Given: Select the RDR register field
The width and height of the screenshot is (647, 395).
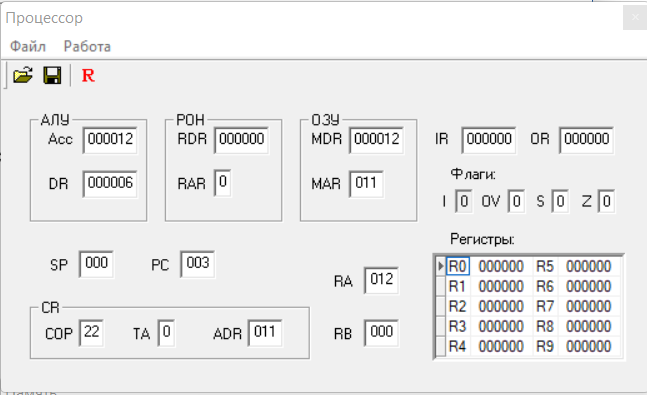Looking at the screenshot, I should point(241,140).
